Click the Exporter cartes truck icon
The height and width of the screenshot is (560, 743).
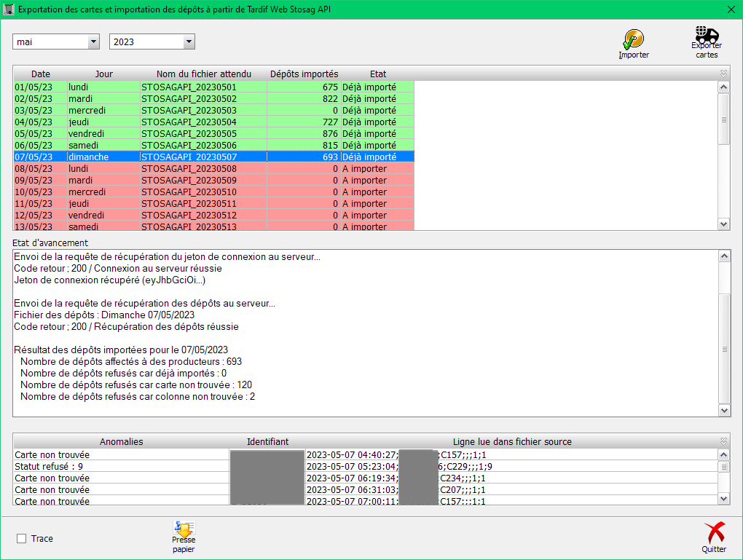point(706,35)
